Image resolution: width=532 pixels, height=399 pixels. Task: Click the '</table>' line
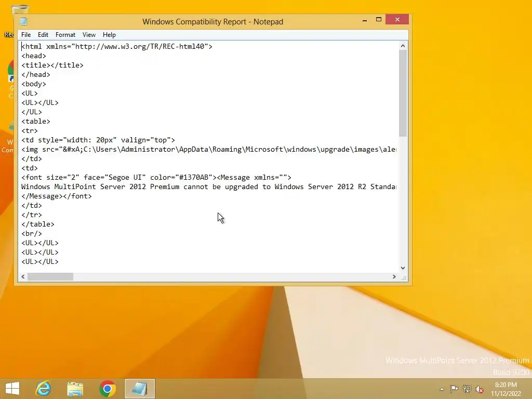(37, 224)
